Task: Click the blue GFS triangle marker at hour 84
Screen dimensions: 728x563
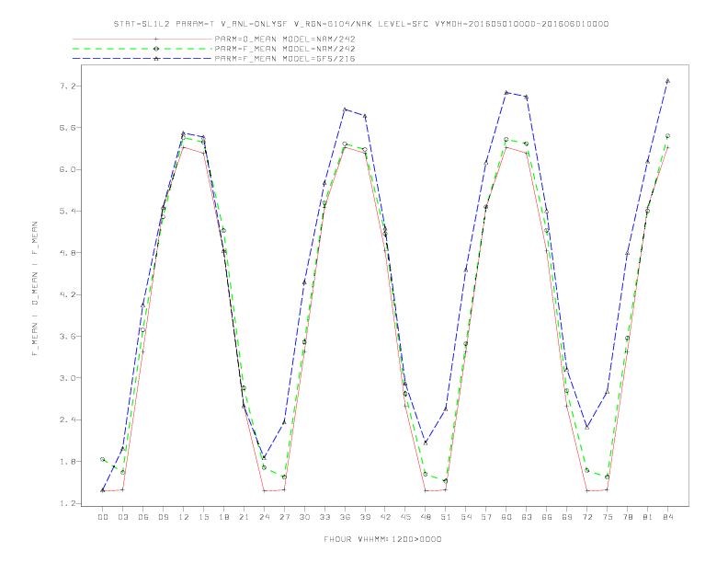Action: pyautogui.click(x=667, y=81)
